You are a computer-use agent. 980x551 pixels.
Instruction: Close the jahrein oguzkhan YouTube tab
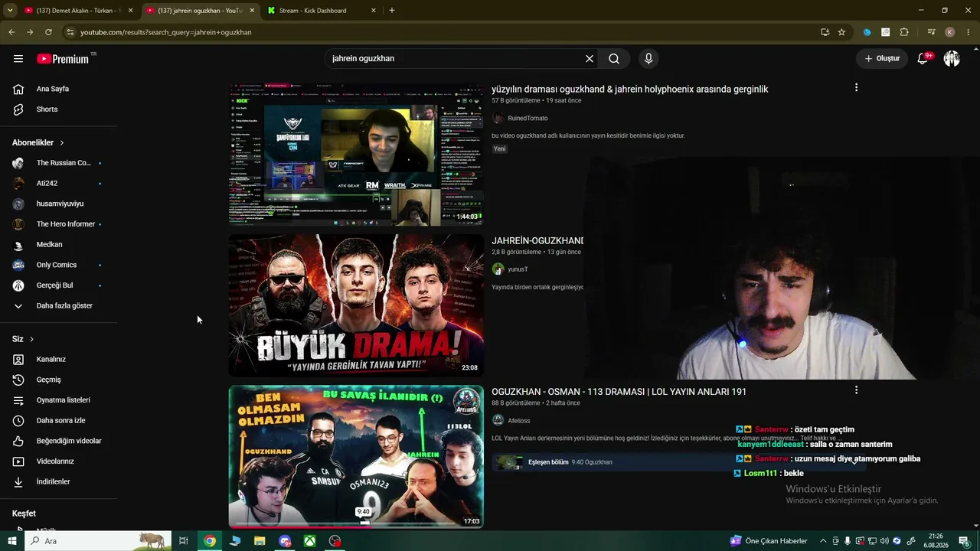(252, 11)
